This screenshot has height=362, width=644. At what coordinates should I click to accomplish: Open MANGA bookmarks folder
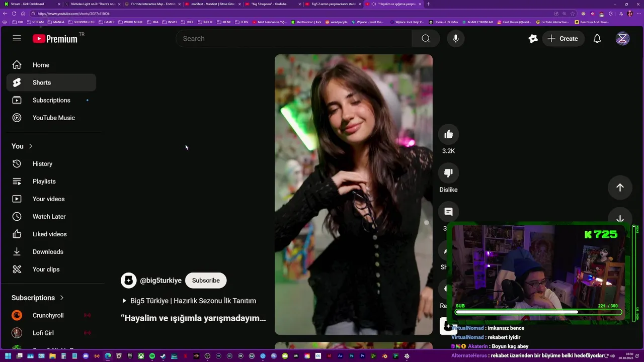click(55, 22)
